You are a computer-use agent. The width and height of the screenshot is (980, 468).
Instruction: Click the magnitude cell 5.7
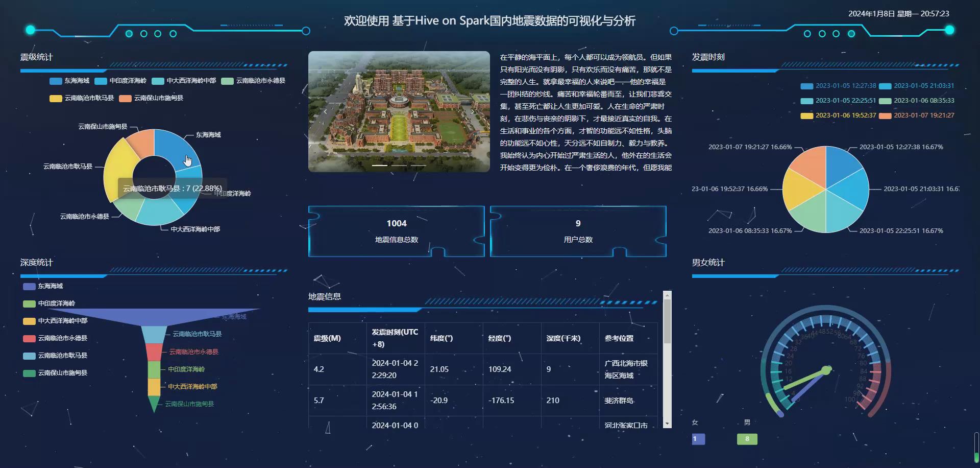pos(337,401)
